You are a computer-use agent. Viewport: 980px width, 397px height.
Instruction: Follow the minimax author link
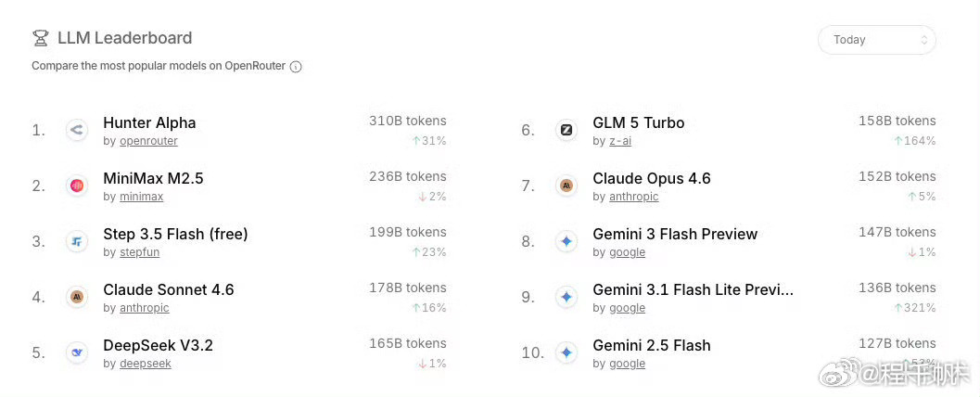(141, 197)
